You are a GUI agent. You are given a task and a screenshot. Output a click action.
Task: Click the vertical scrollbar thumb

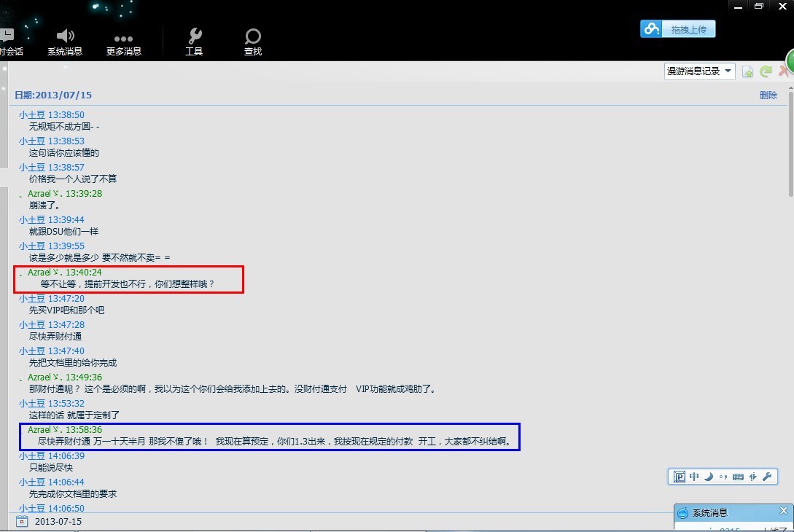[790, 144]
